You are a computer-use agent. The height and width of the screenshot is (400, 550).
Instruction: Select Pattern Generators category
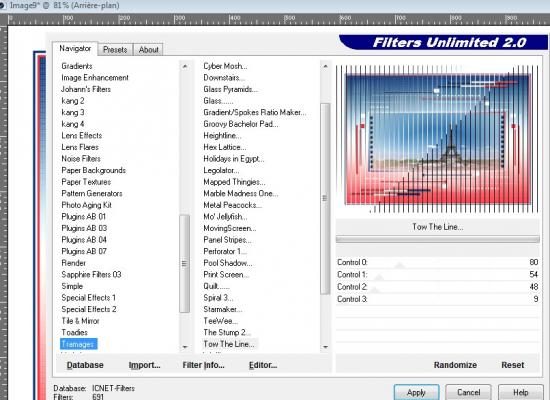point(92,193)
